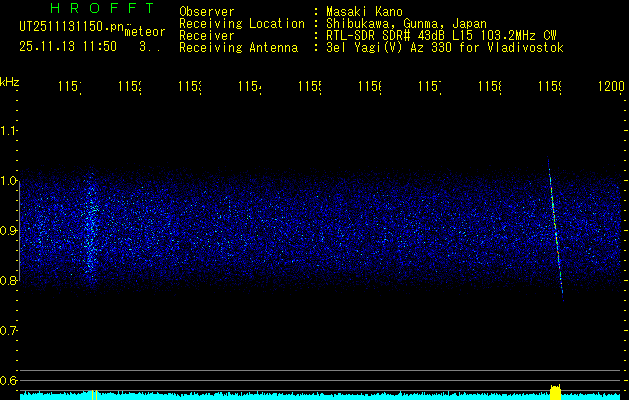The height and width of the screenshot is (400, 629).
Task: Click the small yellow marker in bottom-left power graph
Action: [93, 395]
